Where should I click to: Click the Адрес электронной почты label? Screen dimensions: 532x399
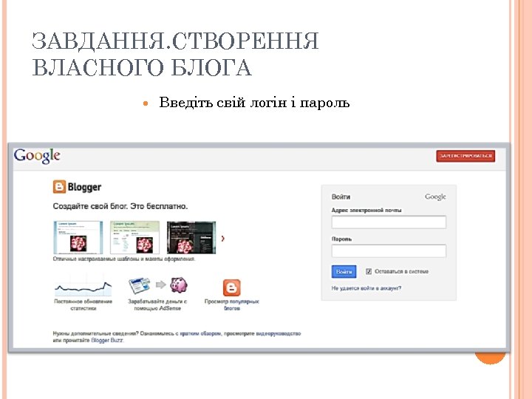point(366,211)
